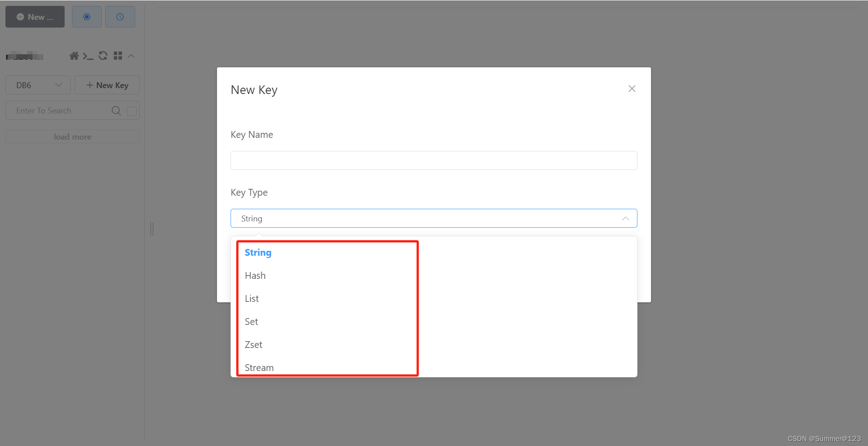The image size is (868, 446).
Task: Refresh the connection with reload icon
Action: [x=103, y=56]
